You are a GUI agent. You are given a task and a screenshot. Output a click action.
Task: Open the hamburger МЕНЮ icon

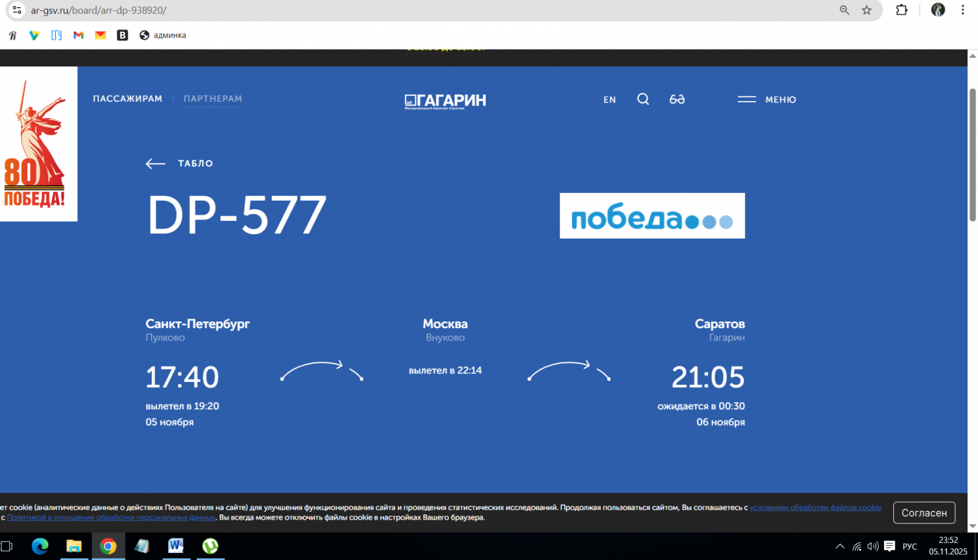click(x=747, y=99)
